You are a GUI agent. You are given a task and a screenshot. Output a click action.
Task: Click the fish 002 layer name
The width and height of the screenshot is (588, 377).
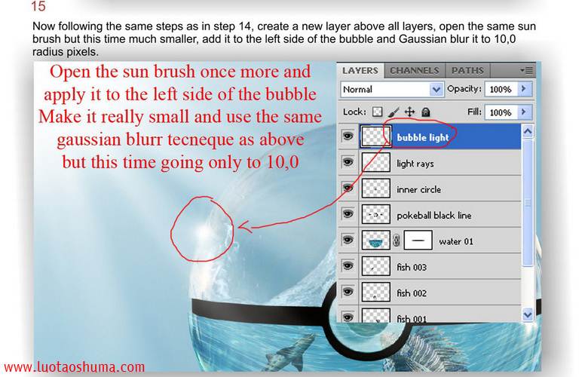click(412, 293)
